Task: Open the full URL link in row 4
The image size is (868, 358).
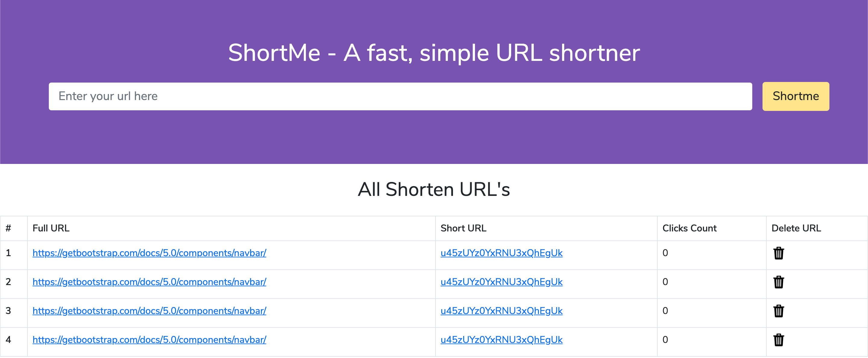Action: pos(149,340)
